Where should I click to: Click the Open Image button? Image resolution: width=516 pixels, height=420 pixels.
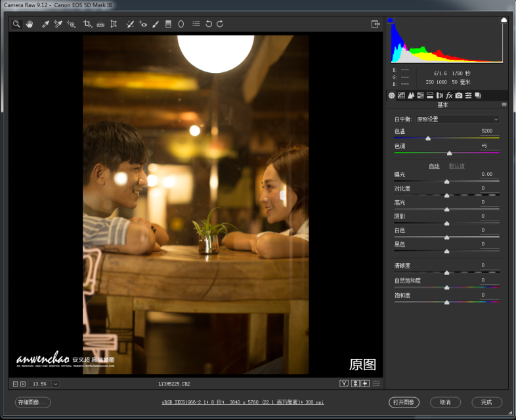pos(404,402)
